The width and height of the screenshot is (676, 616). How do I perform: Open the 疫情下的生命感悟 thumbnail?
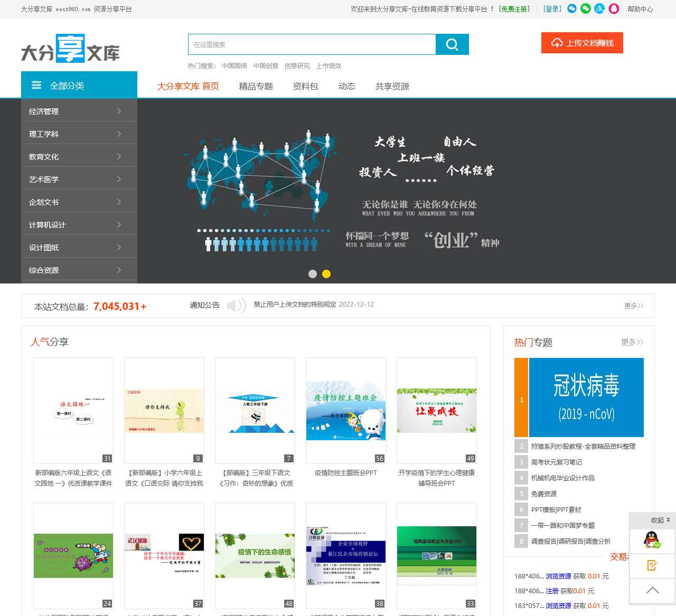tap(255, 556)
